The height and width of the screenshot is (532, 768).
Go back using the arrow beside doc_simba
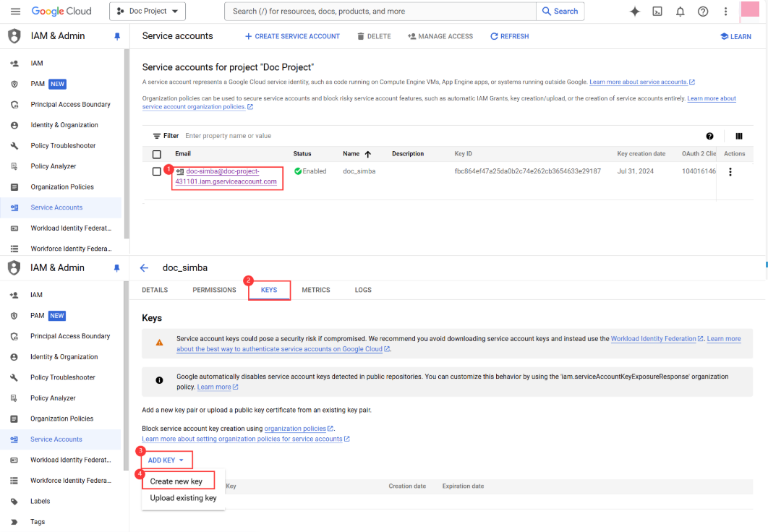click(144, 267)
